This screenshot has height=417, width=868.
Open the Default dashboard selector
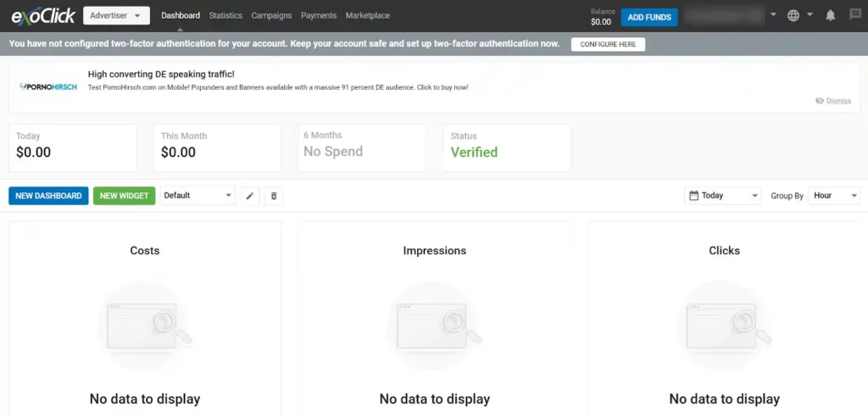pyautogui.click(x=198, y=196)
